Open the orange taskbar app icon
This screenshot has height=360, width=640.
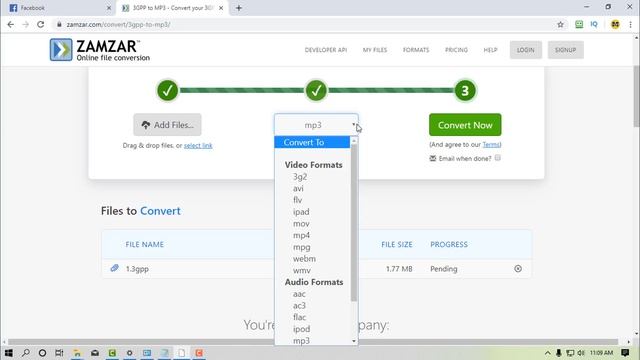199,353
